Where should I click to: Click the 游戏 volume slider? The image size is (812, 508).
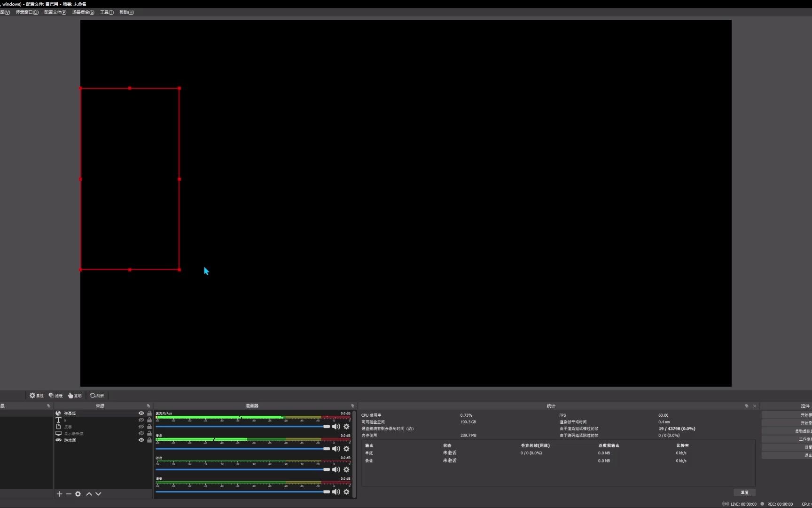tap(243, 469)
